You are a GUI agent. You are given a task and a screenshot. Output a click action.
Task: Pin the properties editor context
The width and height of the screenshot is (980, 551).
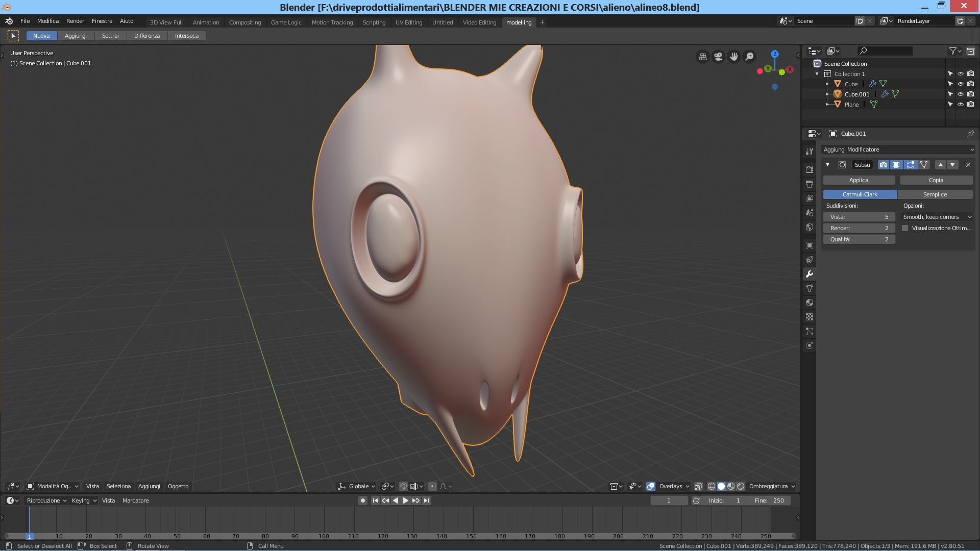[970, 134]
